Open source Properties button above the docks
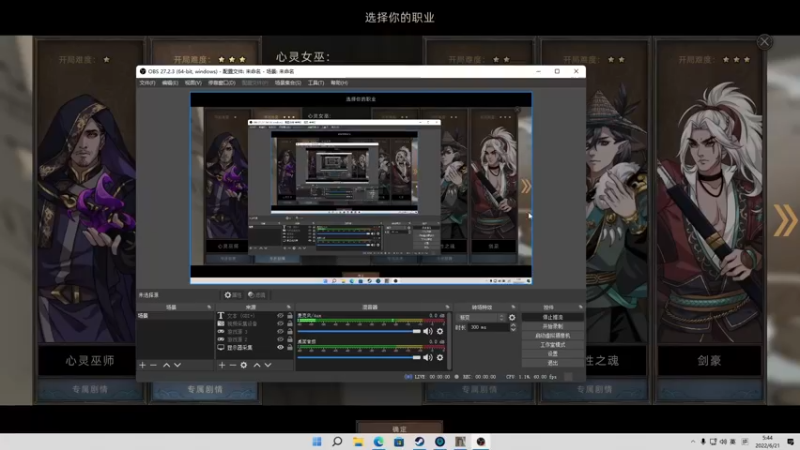Viewport: 800px width, 450px height. click(x=233, y=295)
